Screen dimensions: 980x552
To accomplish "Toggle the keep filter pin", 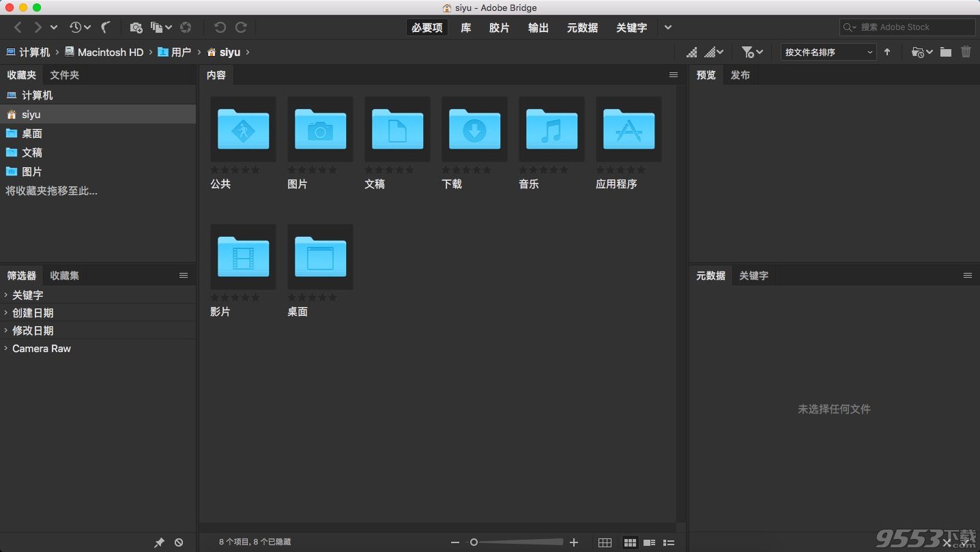I will [159, 542].
